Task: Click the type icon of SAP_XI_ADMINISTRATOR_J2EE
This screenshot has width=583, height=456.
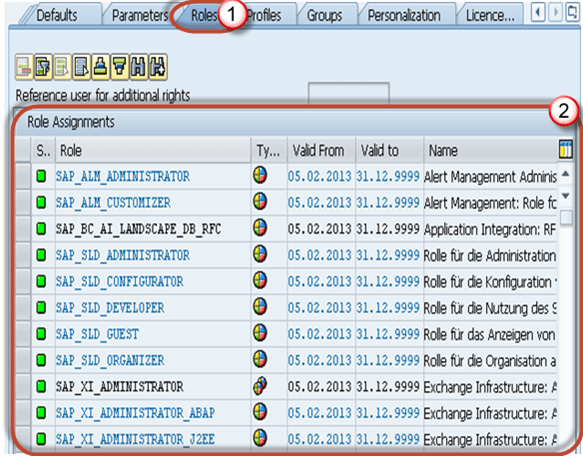Action: tap(260, 438)
